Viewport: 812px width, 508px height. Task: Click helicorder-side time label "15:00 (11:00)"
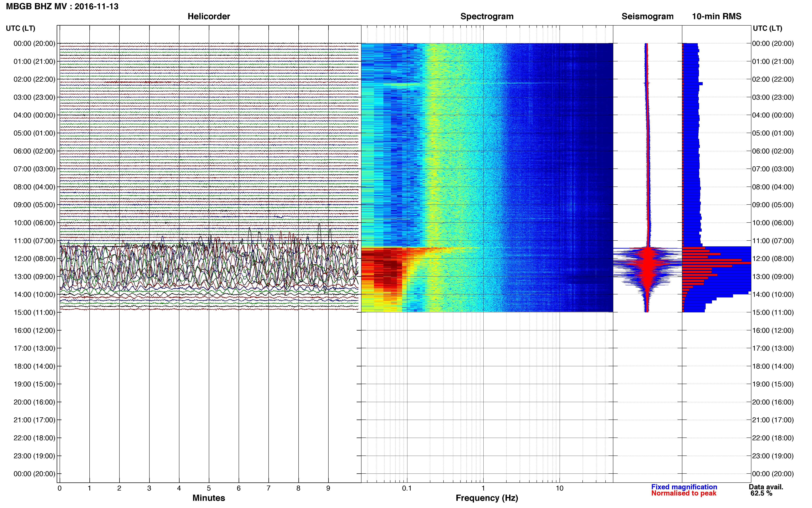click(x=34, y=312)
